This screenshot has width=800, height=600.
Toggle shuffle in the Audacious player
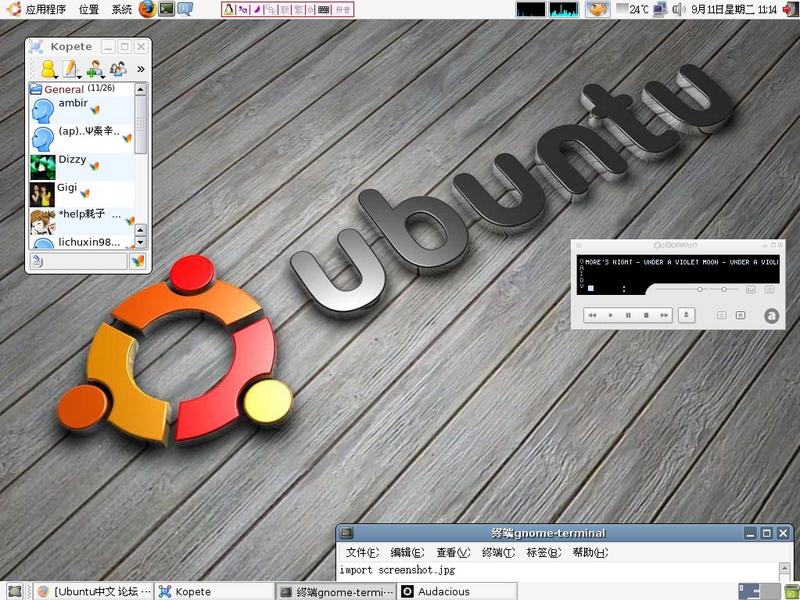click(x=721, y=315)
